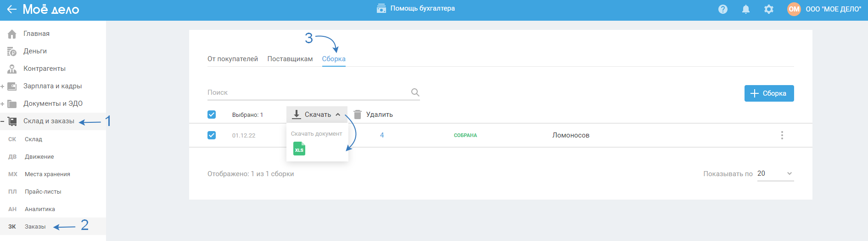This screenshot has width=868, height=241.
Task: Uncheck the 01.12.22 row checkbox
Action: pos(212,135)
